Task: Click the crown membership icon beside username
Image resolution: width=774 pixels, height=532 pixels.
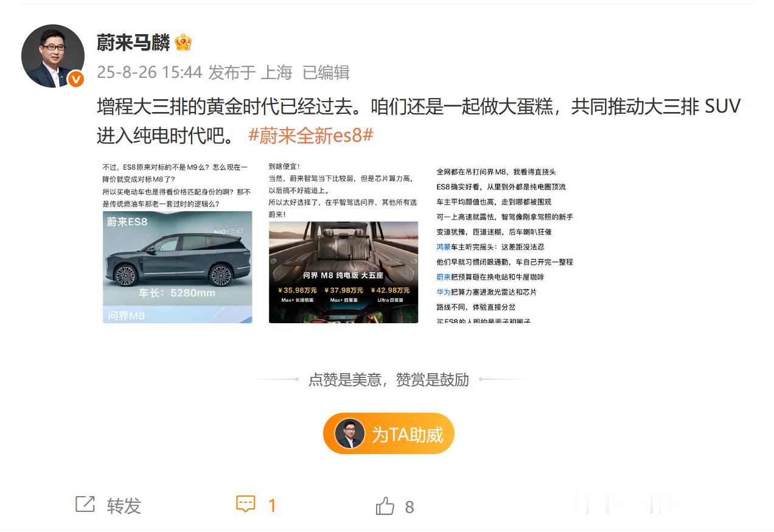Action: coord(183,43)
